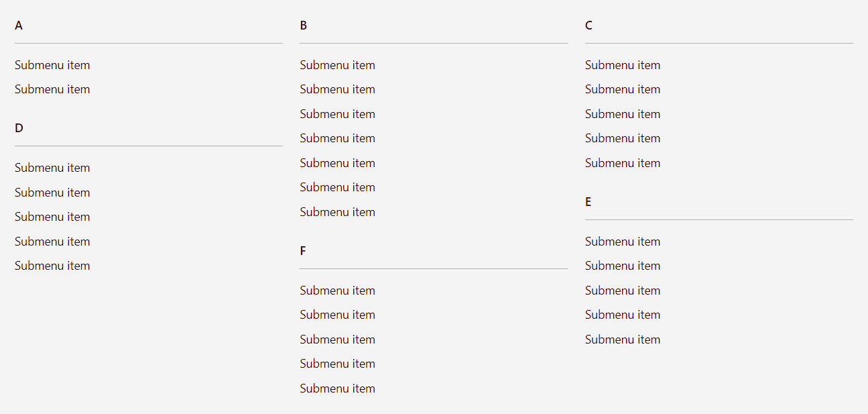Click the section heading C
The width and height of the screenshot is (868, 414).
click(x=588, y=25)
